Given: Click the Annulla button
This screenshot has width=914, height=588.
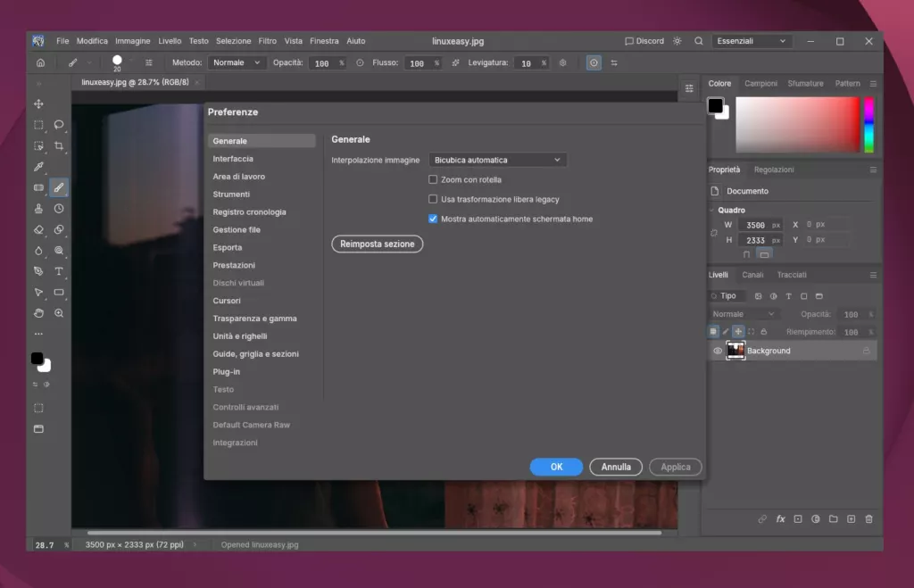Looking at the screenshot, I should tap(616, 467).
